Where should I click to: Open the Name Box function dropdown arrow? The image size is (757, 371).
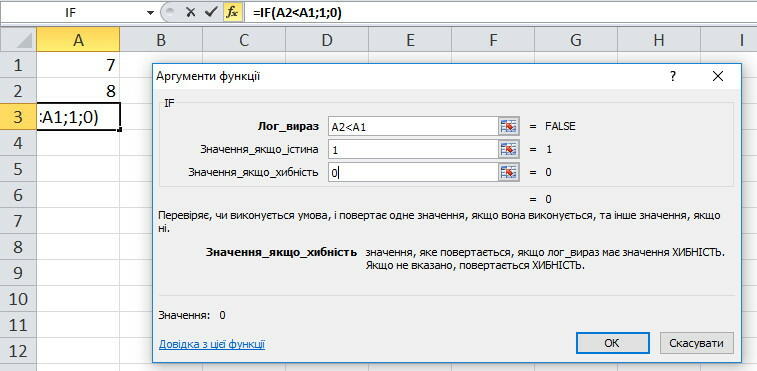coord(150,12)
